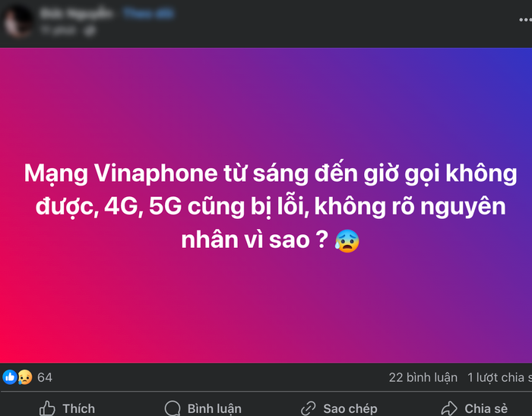Like the post with the Thích label
The image size is (532, 416).
[78, 408]
